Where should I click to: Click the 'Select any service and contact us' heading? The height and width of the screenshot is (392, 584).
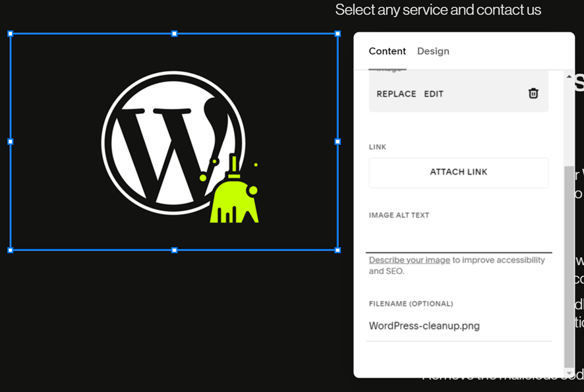tap(438, 10)
